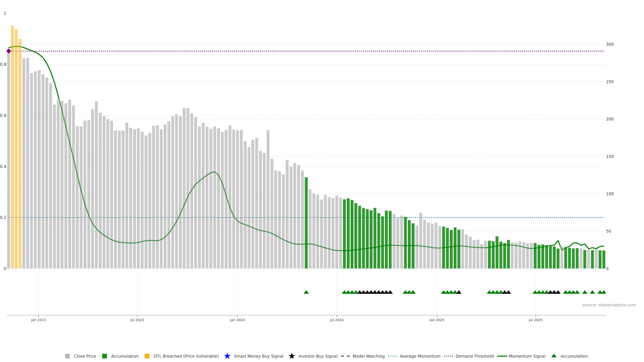Click the orange DTL Breached legend swatch
Screen dimensions: 644x362
coord(147,356)
